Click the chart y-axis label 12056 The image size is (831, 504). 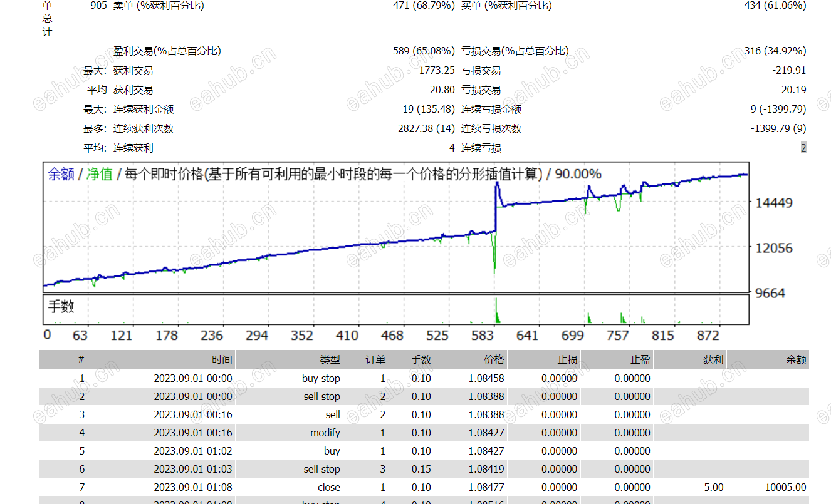click(775, 248)
